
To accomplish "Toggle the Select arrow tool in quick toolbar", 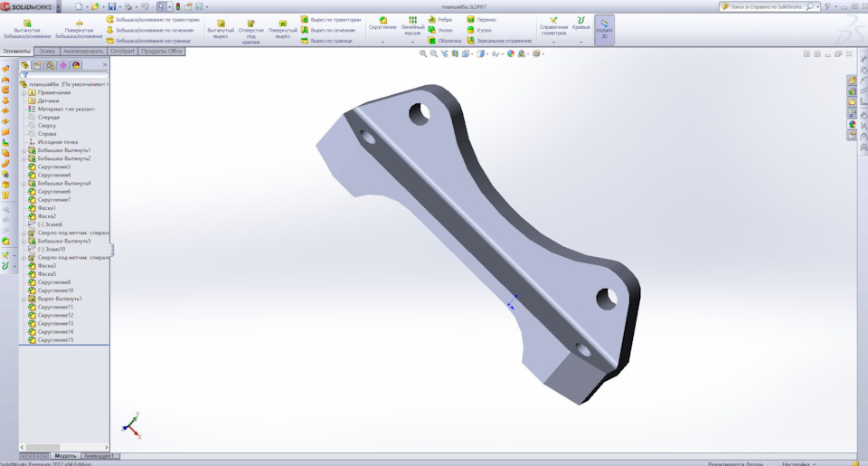I will click(161, 6).
